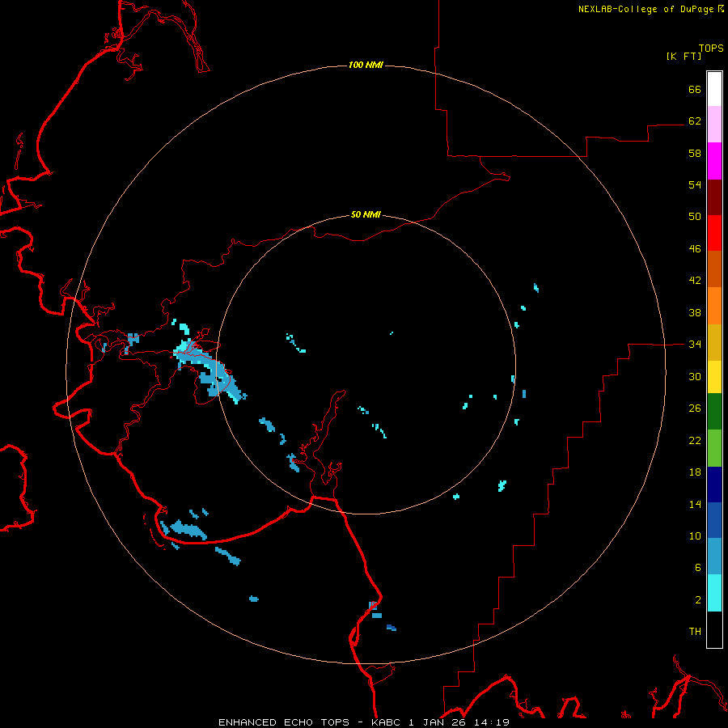Pick the light steel-blue legend swatch

(714, 557)
